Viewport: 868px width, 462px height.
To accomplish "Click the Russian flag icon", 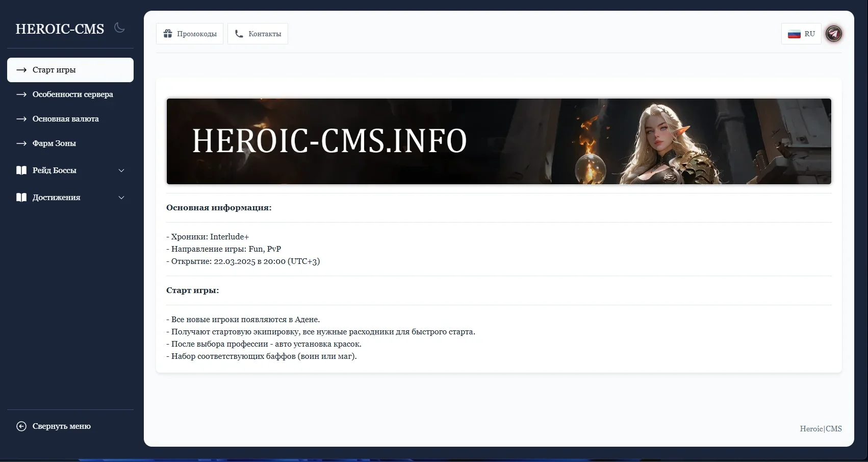I will point(794,34).
